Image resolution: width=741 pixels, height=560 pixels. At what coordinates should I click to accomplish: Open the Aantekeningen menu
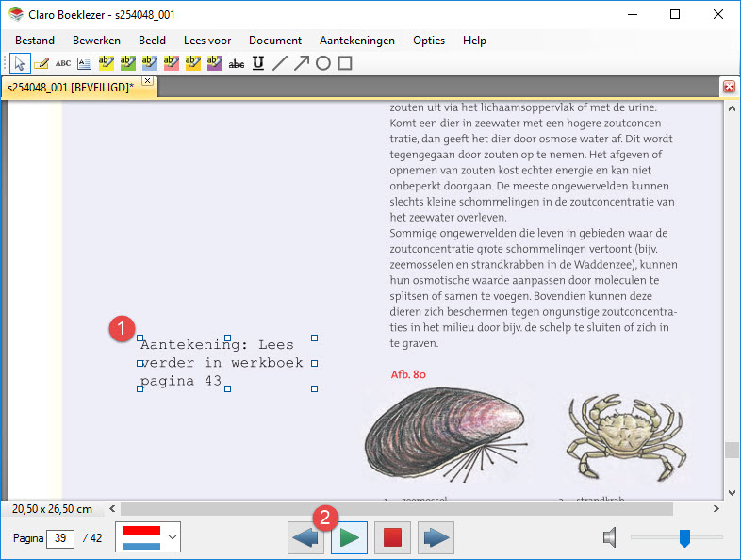tap(356, 41)
